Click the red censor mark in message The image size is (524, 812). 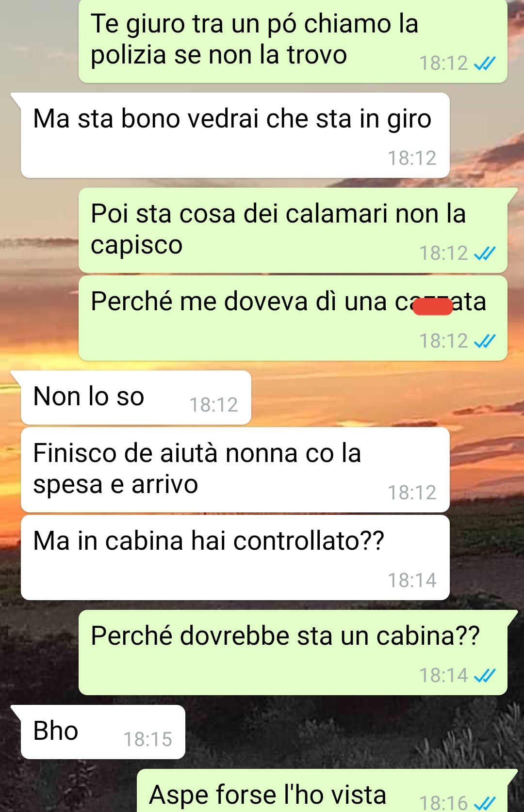pos(432,307)
